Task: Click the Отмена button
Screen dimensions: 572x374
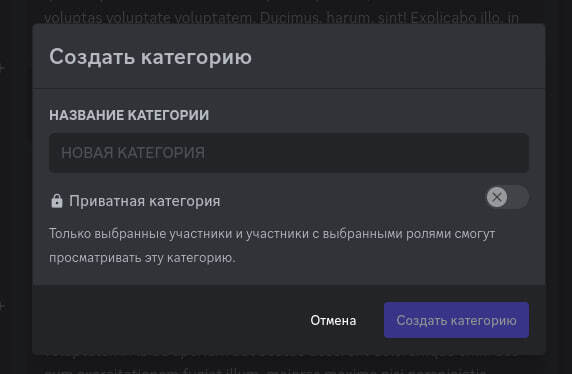Action: (x=333, y=320)
